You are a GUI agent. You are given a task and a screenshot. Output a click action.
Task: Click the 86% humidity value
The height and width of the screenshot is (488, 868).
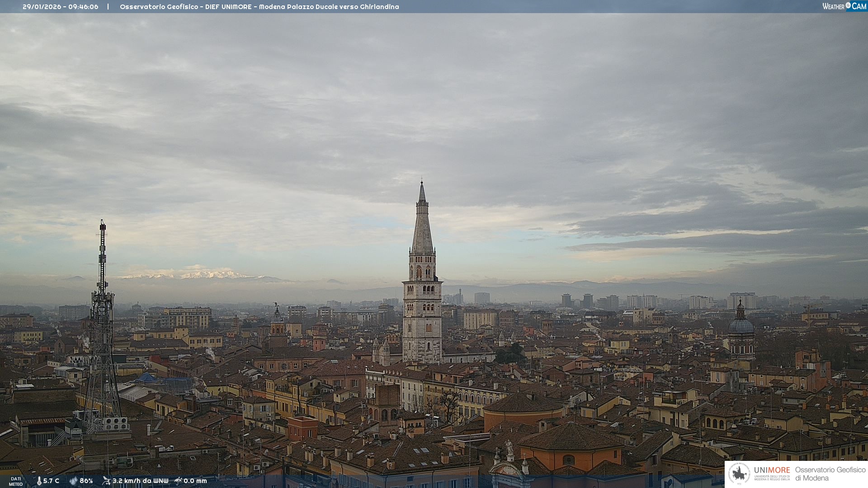[86, 481]
